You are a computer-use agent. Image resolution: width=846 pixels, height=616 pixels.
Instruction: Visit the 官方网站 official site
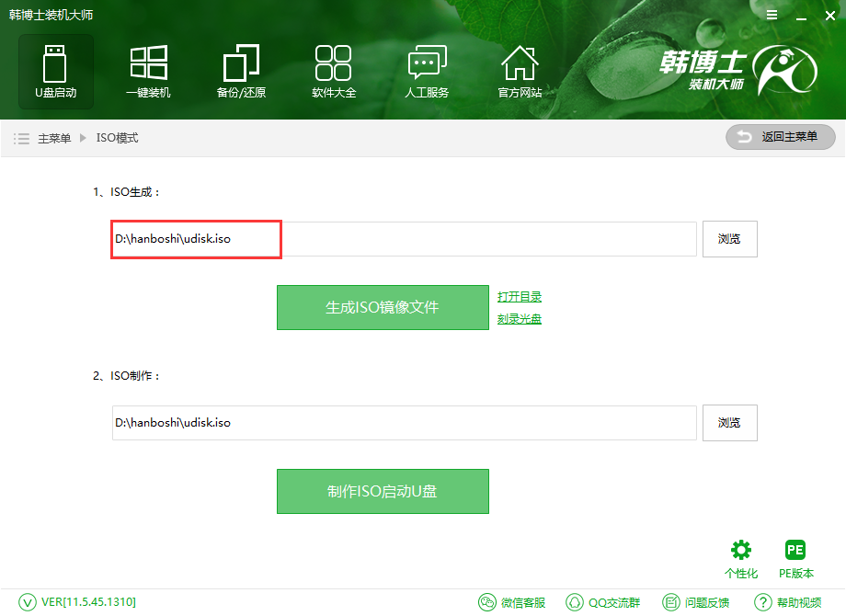pos(520,71)
